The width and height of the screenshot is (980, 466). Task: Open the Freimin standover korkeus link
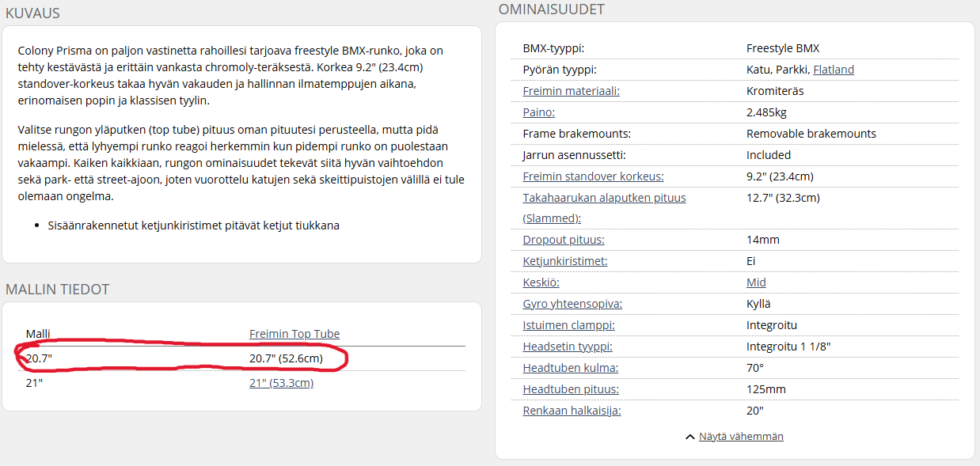click(x=594, y=176)
